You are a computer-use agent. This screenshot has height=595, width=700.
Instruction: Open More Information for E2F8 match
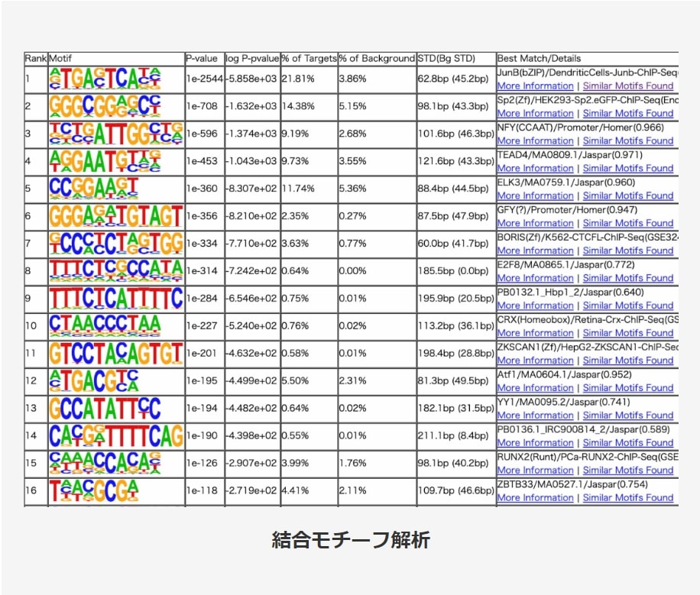tap(535, 278)
